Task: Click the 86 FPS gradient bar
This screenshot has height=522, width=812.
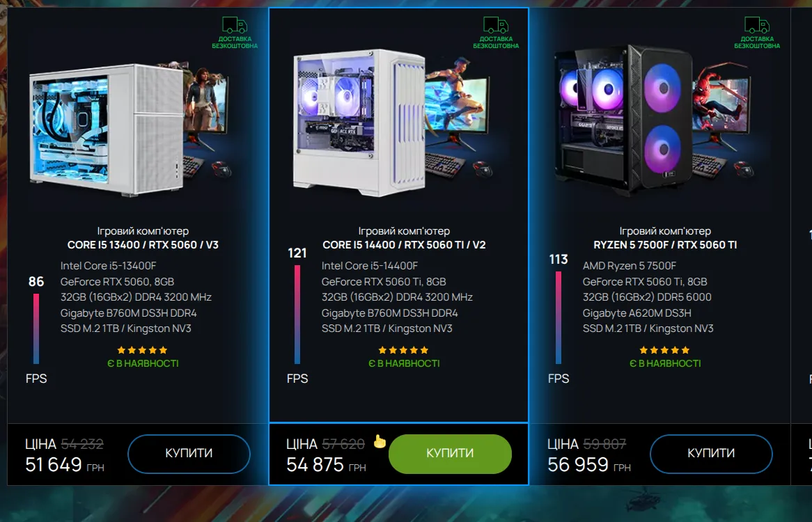Action: tap(36, 329)
